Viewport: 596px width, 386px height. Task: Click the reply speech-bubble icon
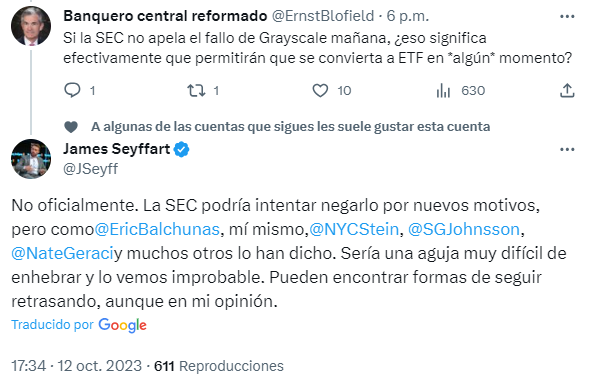point(72,90)
